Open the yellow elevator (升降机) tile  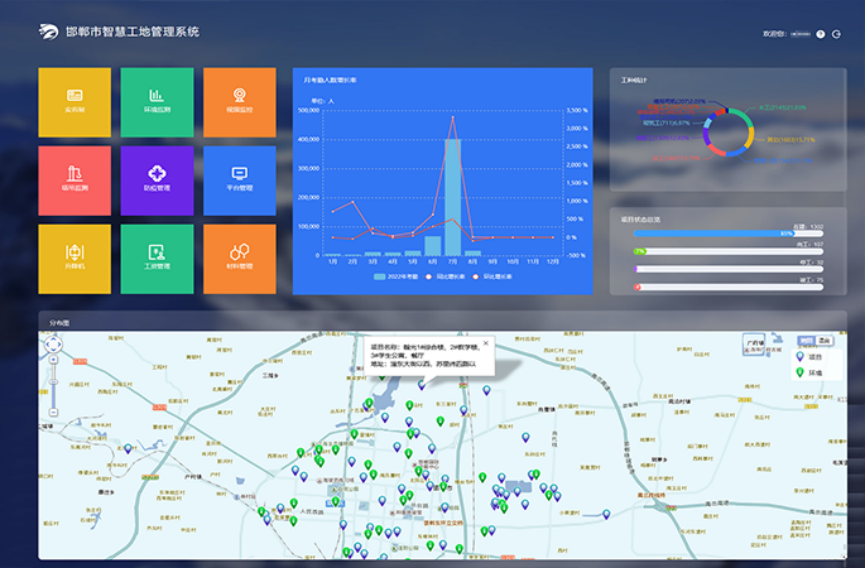[74, 258]
